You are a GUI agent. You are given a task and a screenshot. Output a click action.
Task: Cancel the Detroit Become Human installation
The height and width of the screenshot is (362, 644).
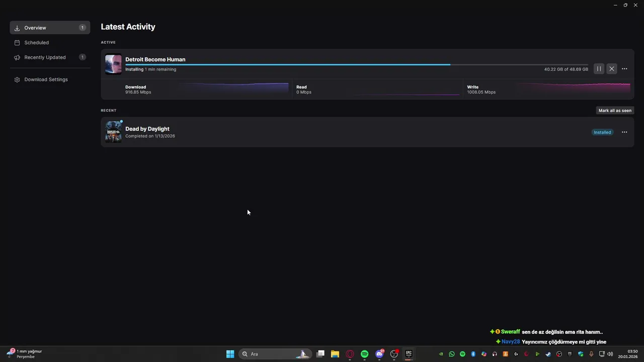611,69
